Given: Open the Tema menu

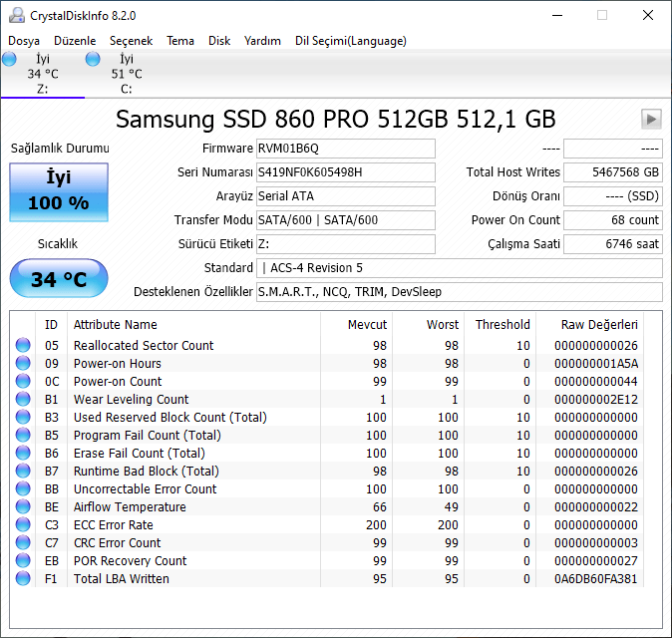Looking at the screenshot, I should 180,41.
